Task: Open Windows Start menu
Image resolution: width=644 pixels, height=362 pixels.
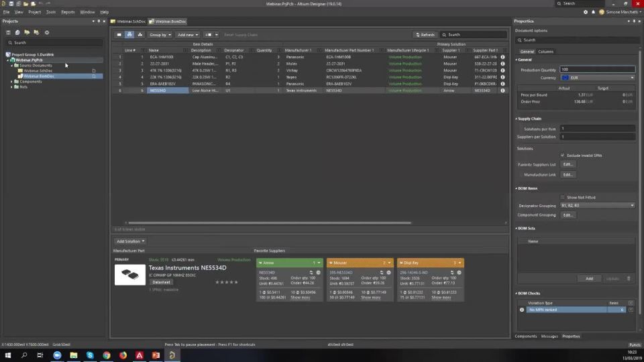Action: pyautogui.click(x=8, y=355)
